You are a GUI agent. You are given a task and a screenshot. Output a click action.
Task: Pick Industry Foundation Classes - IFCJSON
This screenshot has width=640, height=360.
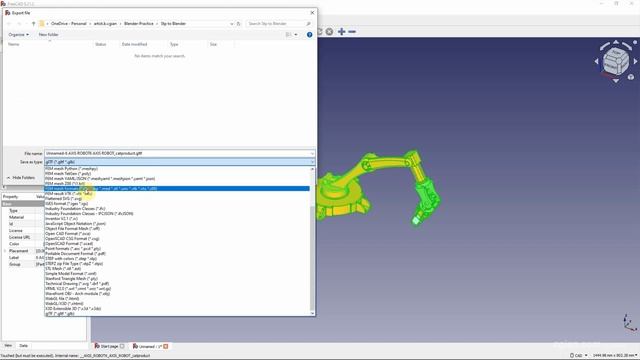pyautogui.click(x=89, y=213)
